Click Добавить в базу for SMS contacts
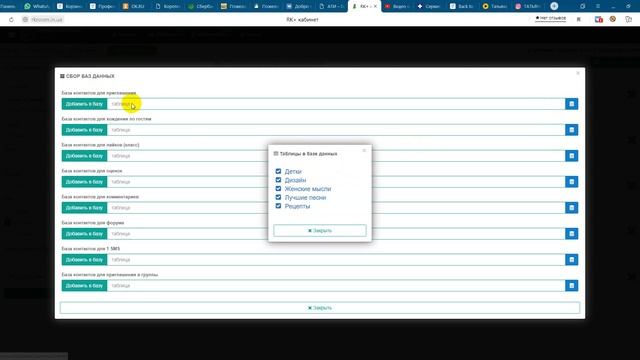 [84, 260]
